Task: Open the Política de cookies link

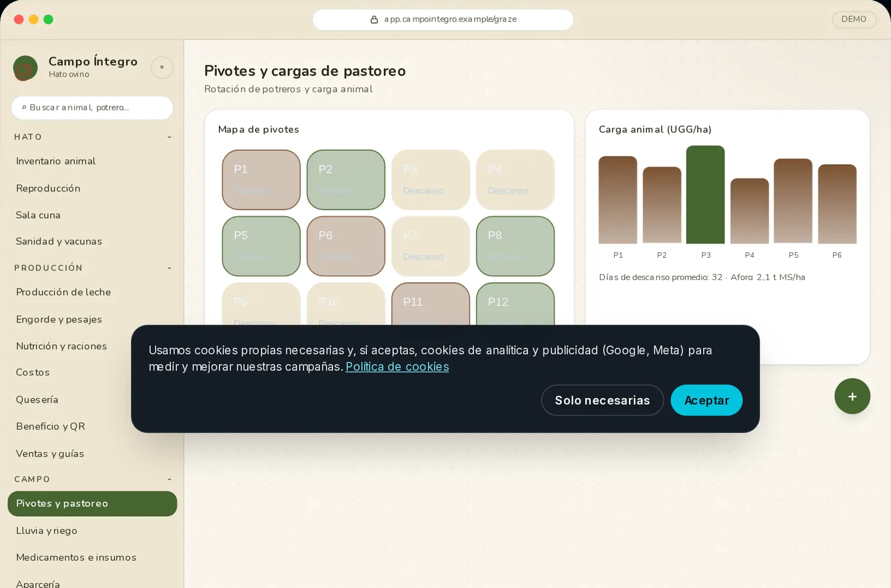Action: click(x=397, y=366)
